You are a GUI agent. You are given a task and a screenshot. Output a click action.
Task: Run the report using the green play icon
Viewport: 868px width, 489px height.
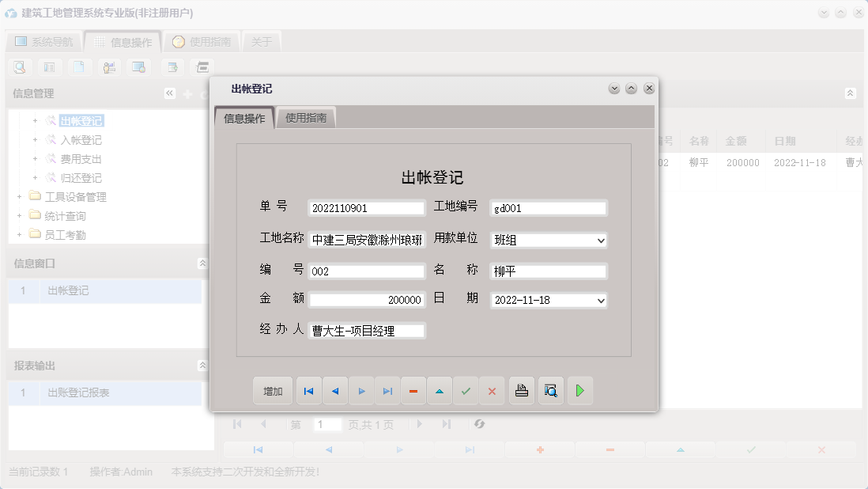tap(579, 390)
